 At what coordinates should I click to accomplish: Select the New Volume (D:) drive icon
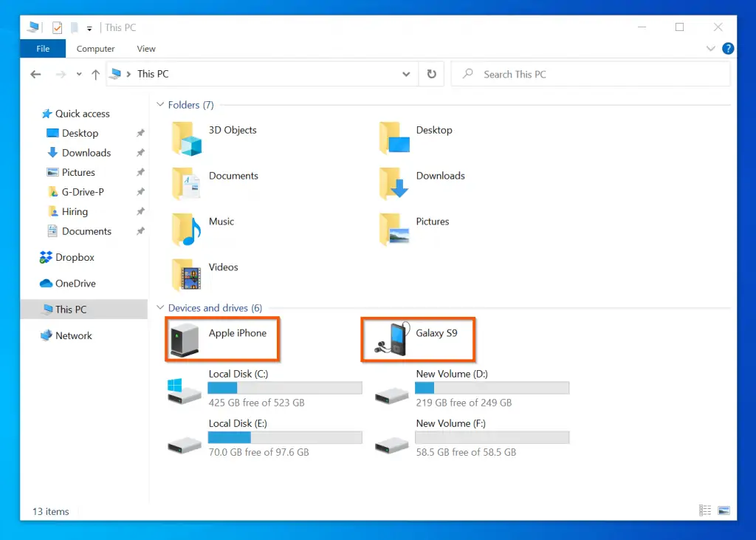click(391, 396)
